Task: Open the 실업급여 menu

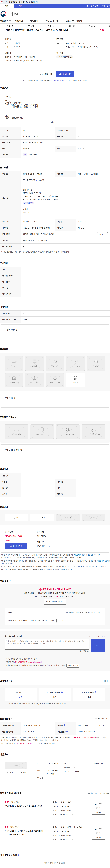Action: 36,21
